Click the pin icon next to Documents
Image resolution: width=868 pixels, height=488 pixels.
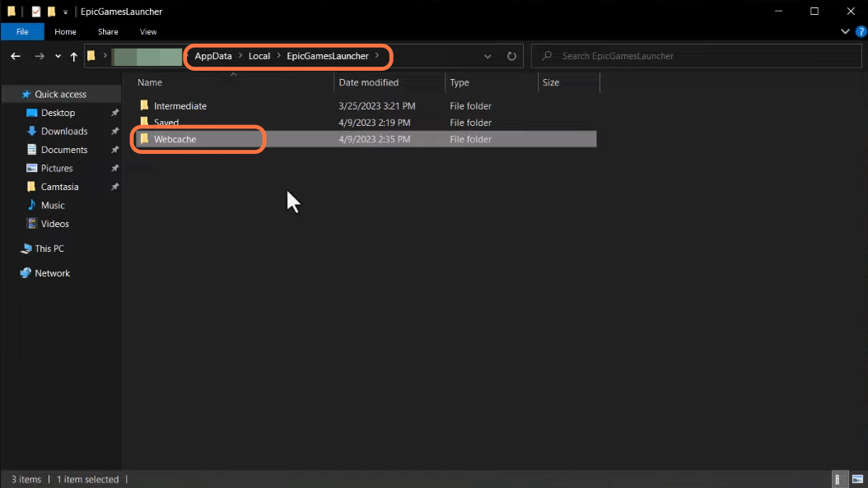(x=114, y=150)
